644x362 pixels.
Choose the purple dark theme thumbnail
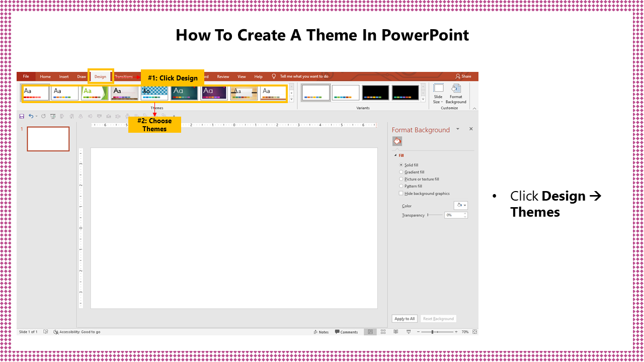[x=214, y=93]
